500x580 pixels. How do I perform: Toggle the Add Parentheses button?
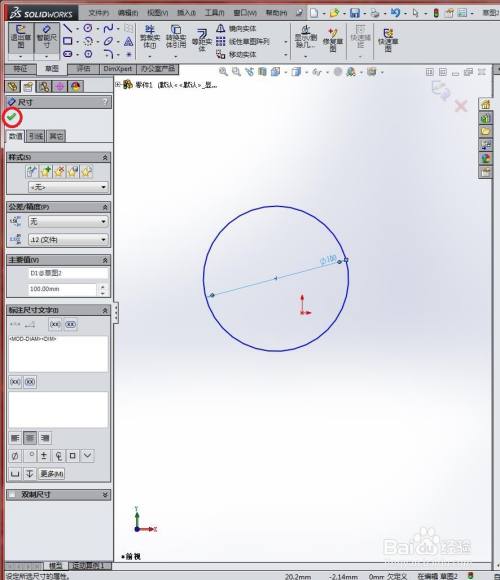tap(55, 324)
